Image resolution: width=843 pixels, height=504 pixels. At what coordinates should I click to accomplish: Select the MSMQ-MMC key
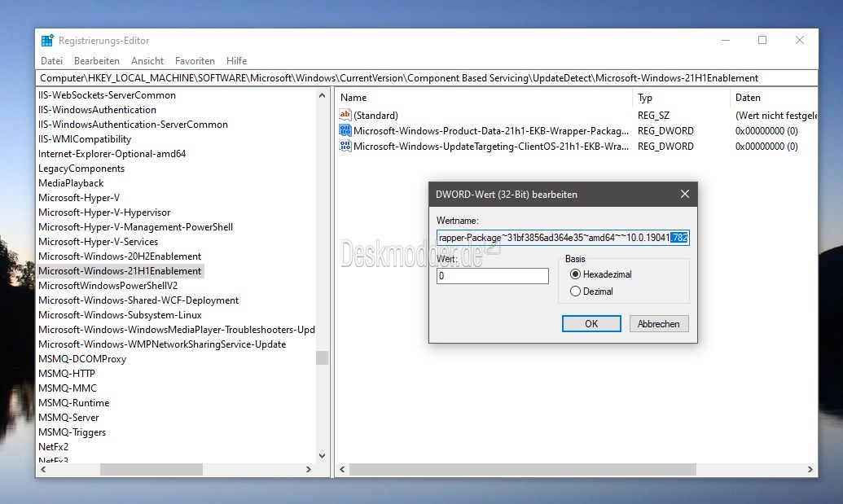coord(68,388)
